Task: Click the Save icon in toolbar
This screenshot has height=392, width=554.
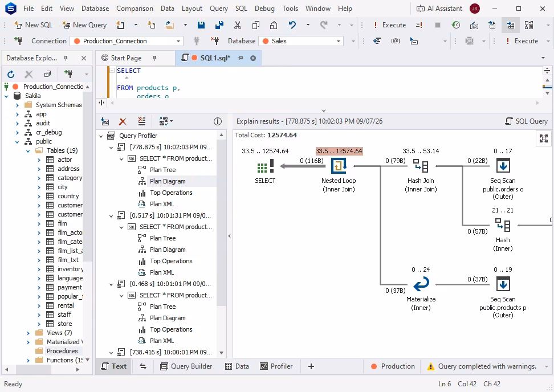Action: (x=201, y=25)
